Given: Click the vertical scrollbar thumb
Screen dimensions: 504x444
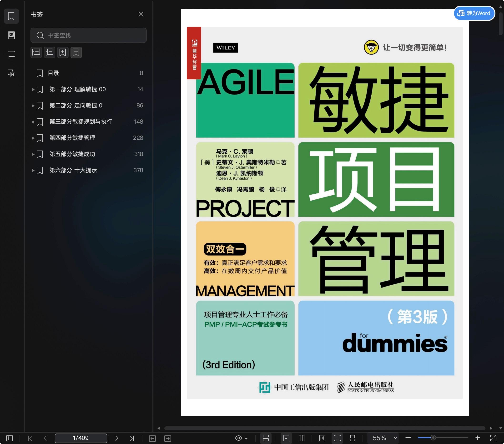Looking at the screenshot, I should point(501,24).
